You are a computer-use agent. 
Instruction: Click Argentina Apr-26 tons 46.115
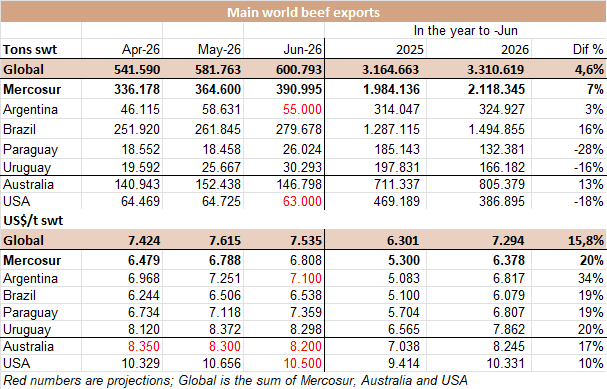[140, 110]
